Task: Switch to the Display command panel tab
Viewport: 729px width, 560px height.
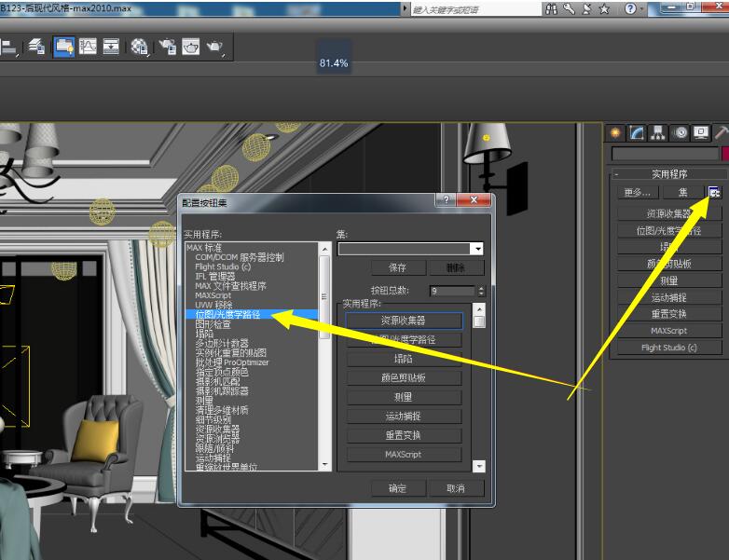Action: (701, 133)
